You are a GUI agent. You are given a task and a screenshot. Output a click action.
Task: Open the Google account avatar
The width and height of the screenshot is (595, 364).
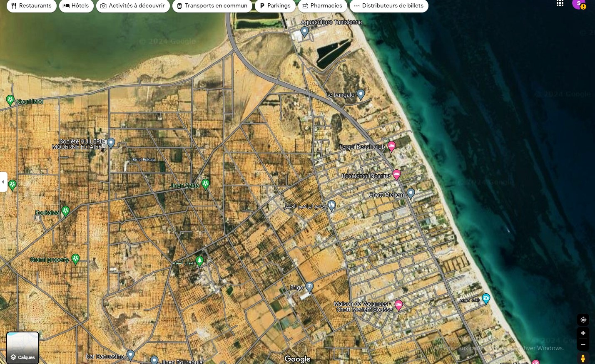578,4
